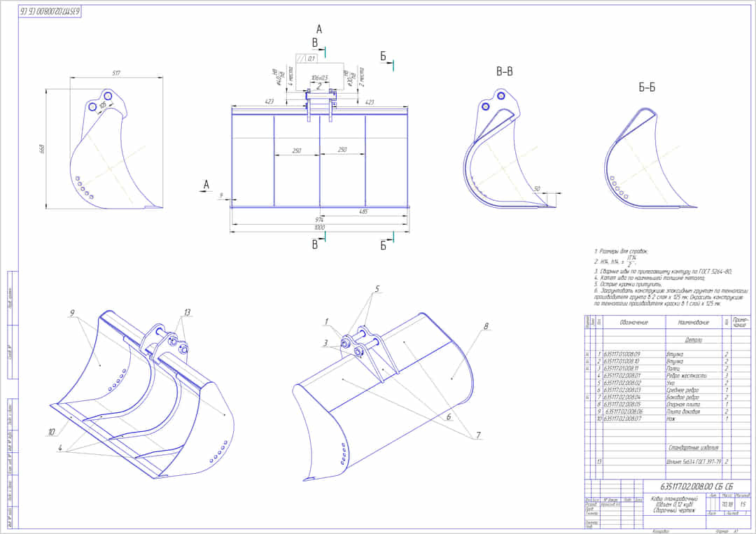Image resolution: width=756 pixels, height=534 pixels.
Task: Click designation 635117.02.008.04 in the parts list
Action: 622,398
